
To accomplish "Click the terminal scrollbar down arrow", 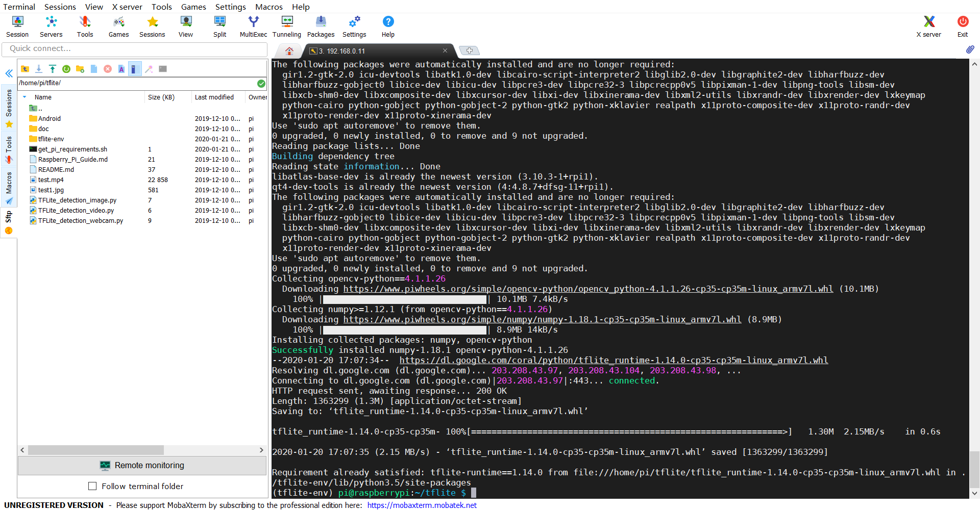I will tap(974, 493).
